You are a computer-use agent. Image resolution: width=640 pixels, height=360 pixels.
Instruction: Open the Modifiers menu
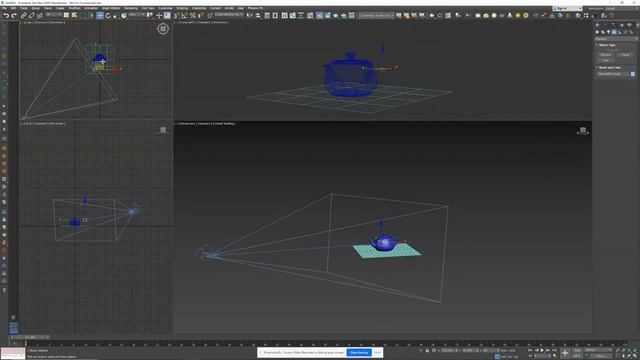point(74,8)
